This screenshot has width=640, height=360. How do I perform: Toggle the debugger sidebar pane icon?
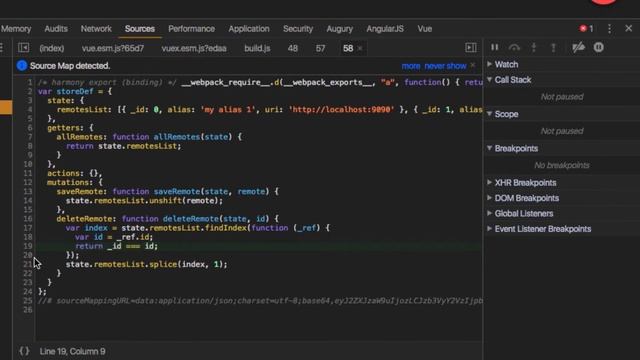[471, 48]
